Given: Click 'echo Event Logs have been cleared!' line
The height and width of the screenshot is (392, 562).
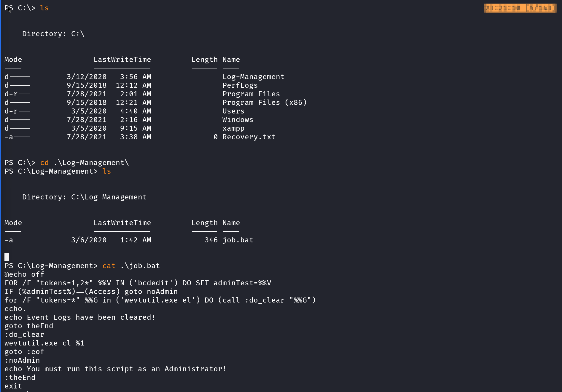Looking at the screenshot, I should point(80,317).
